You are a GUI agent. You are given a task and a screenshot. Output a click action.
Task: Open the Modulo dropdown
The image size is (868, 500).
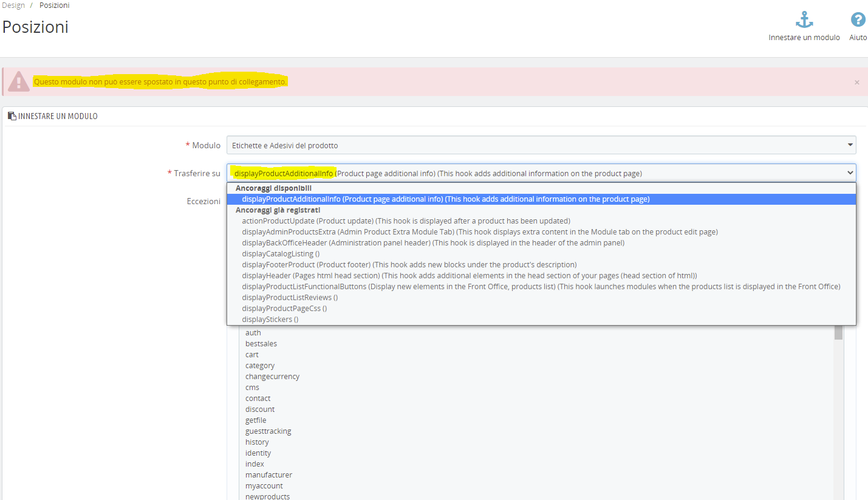pos(541,145)
